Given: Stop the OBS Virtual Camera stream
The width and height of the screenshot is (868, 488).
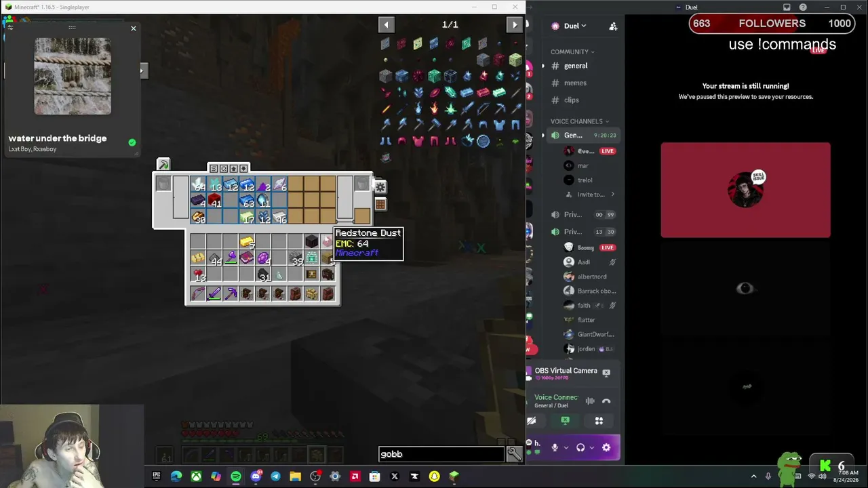Looking at the screenshot, I should [x=606, y=372].
